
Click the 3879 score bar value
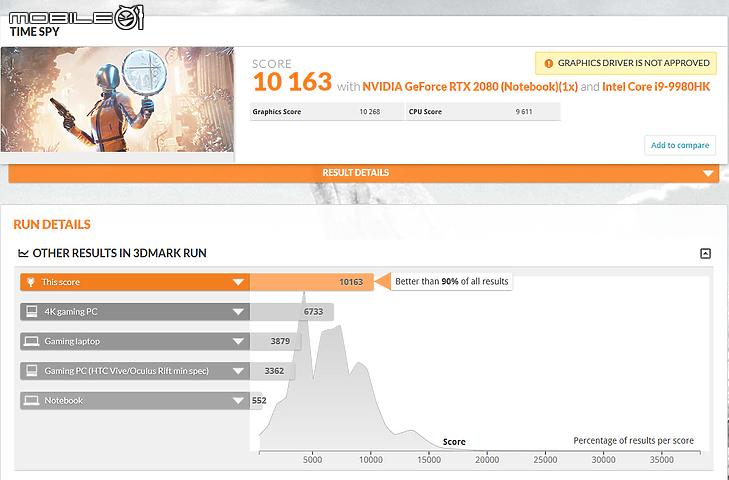(280, 341)
